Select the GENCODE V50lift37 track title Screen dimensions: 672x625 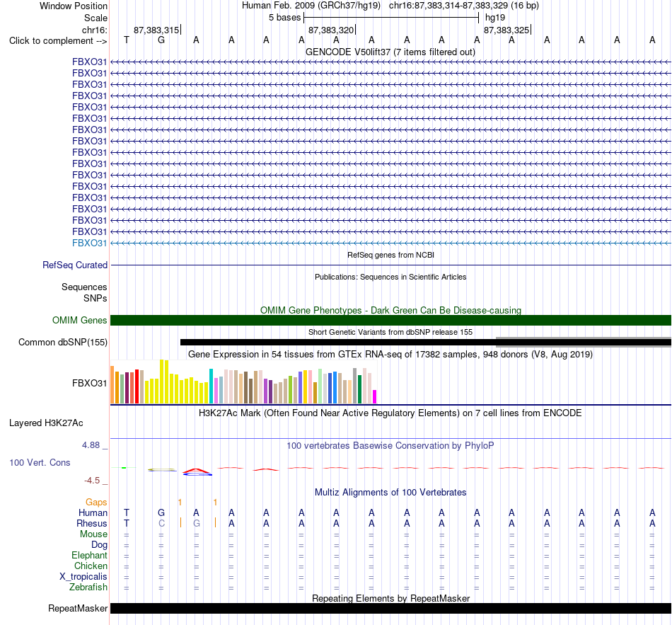coord(390,52)
